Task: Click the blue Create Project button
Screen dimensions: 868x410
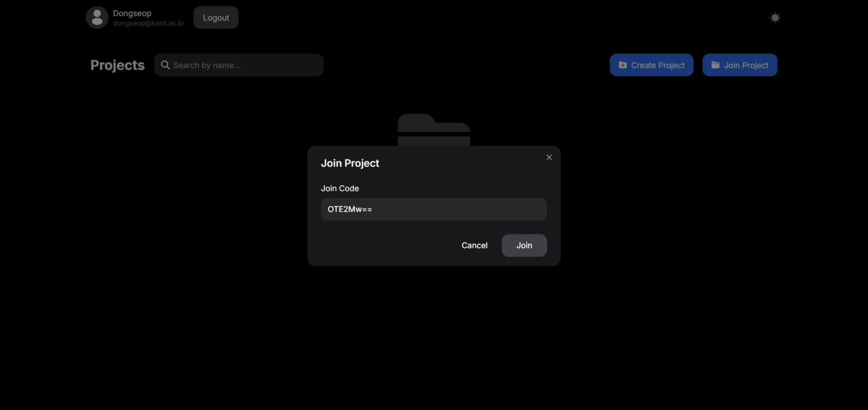Action: click(651, 65)
